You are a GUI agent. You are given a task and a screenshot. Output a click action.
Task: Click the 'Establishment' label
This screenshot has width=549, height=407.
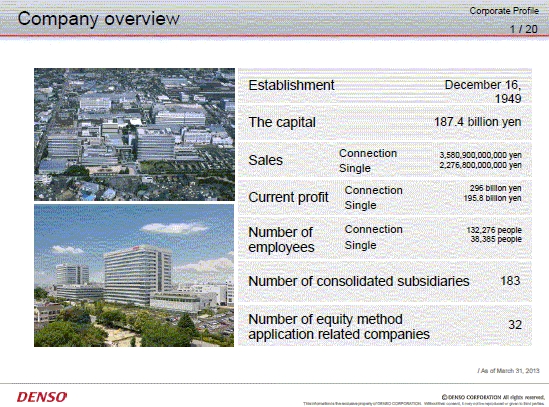291,85
